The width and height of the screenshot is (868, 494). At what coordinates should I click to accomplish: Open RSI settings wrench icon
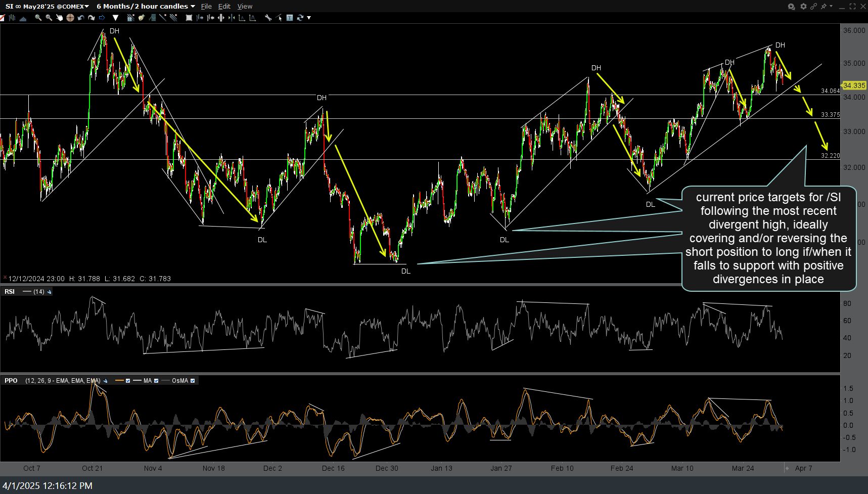click(x=50, y=292)
